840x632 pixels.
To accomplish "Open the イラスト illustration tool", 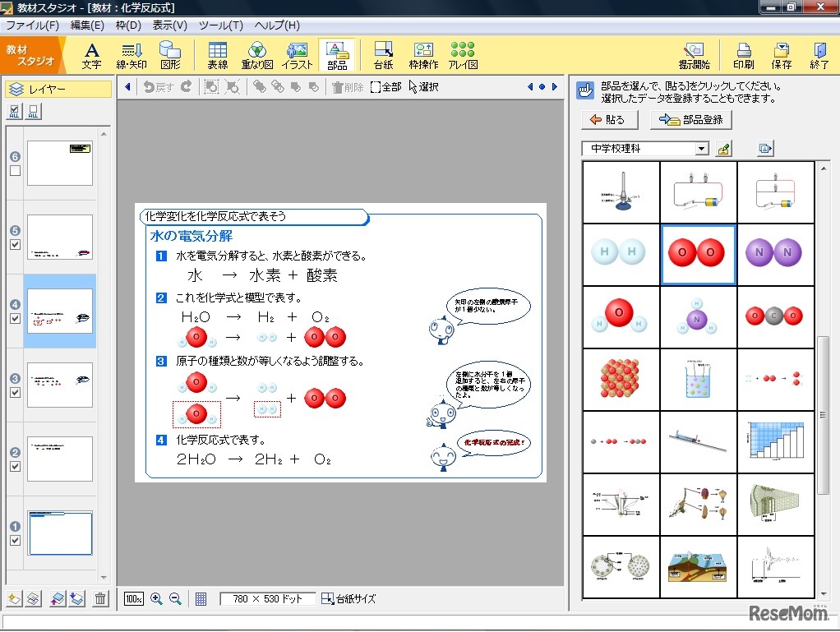I will 297,55.
